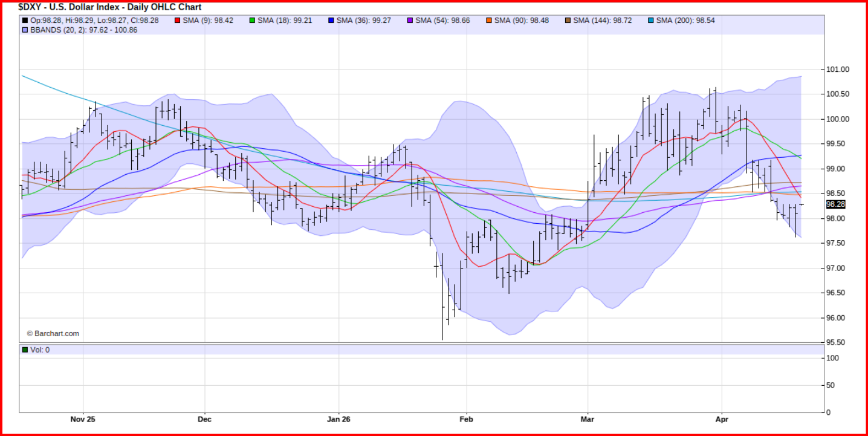Viewport: 868px width, 436px height.
Task: Toggle visibility of the SMA (9) overlay
Action: point(178,20)
